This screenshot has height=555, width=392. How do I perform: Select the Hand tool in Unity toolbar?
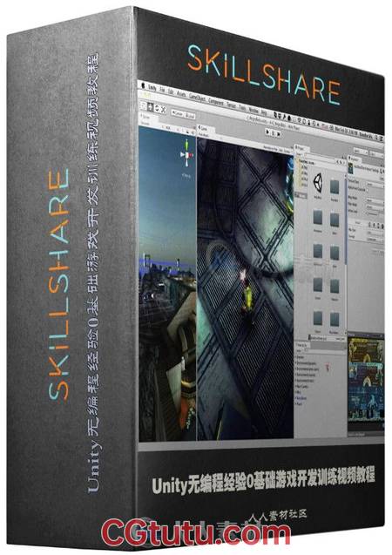[143, 105]
